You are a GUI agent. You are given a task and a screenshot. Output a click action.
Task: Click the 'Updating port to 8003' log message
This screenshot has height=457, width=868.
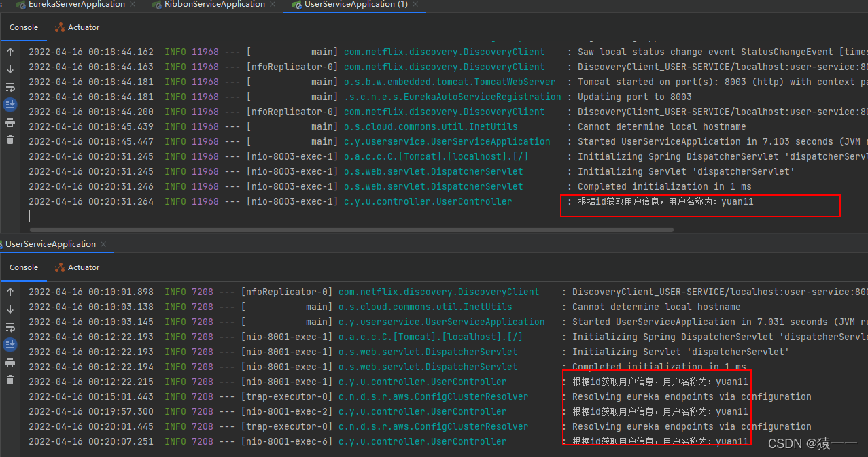(x=635, y=97)
